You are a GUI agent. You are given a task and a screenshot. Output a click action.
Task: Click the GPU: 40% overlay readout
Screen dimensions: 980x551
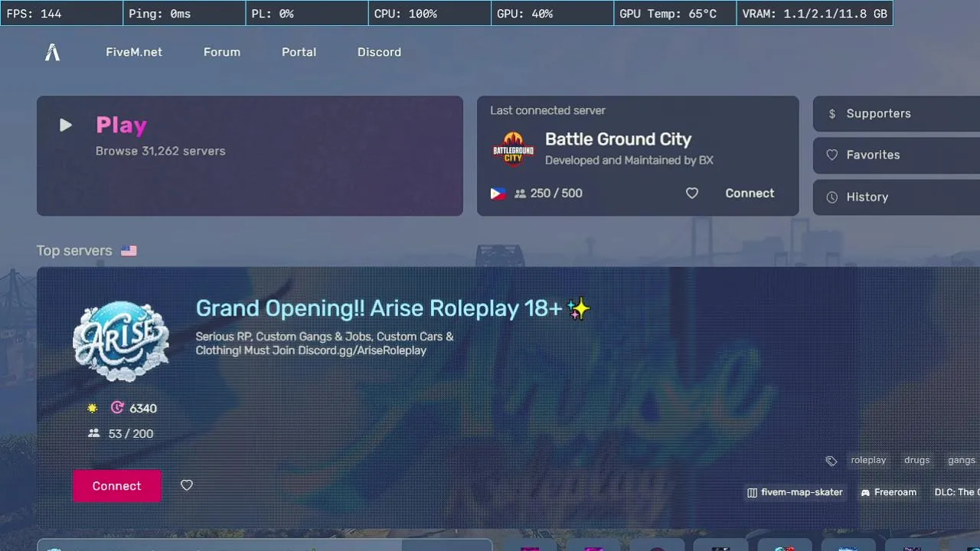coord(552,13)
